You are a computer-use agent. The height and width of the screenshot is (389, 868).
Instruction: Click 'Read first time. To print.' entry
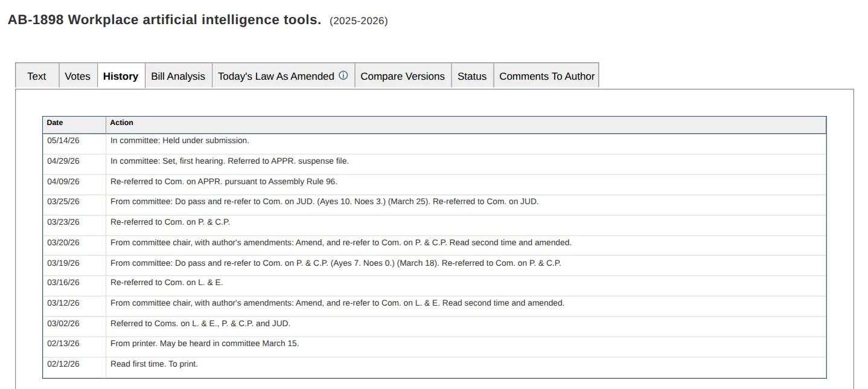(x=154, y=364)
